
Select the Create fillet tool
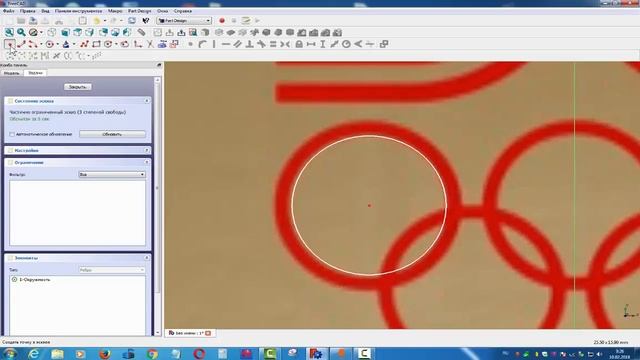point(138,44)
